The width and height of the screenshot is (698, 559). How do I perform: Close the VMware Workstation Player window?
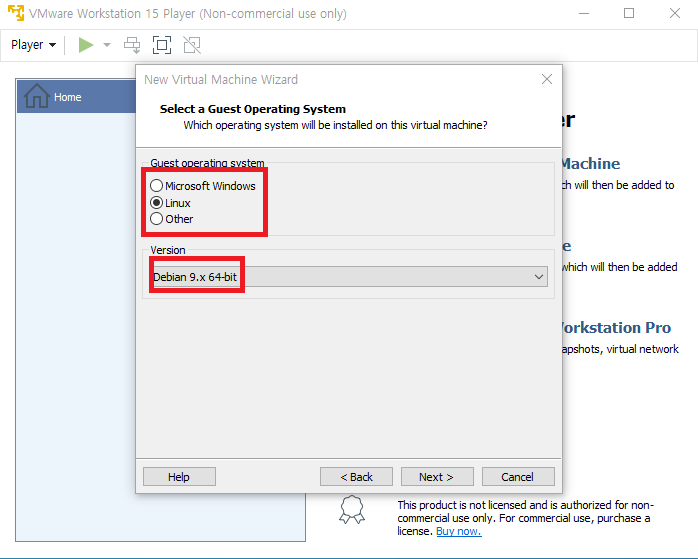pos(675,13)
